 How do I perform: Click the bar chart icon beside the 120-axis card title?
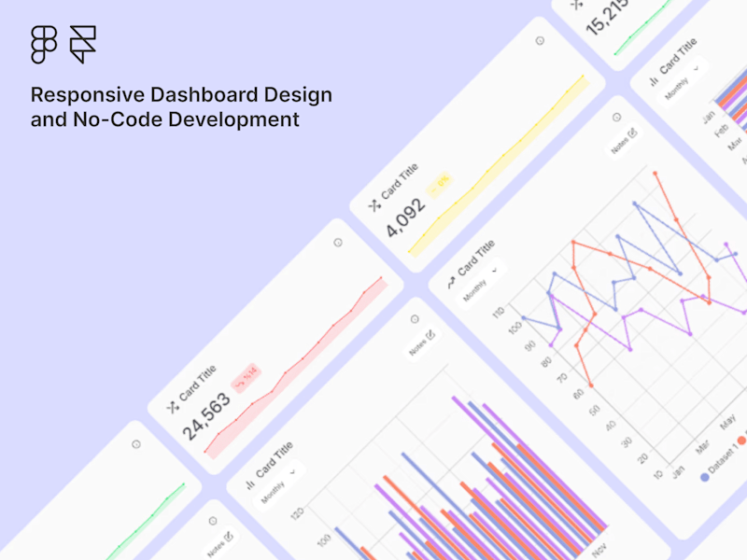[250, 484]
